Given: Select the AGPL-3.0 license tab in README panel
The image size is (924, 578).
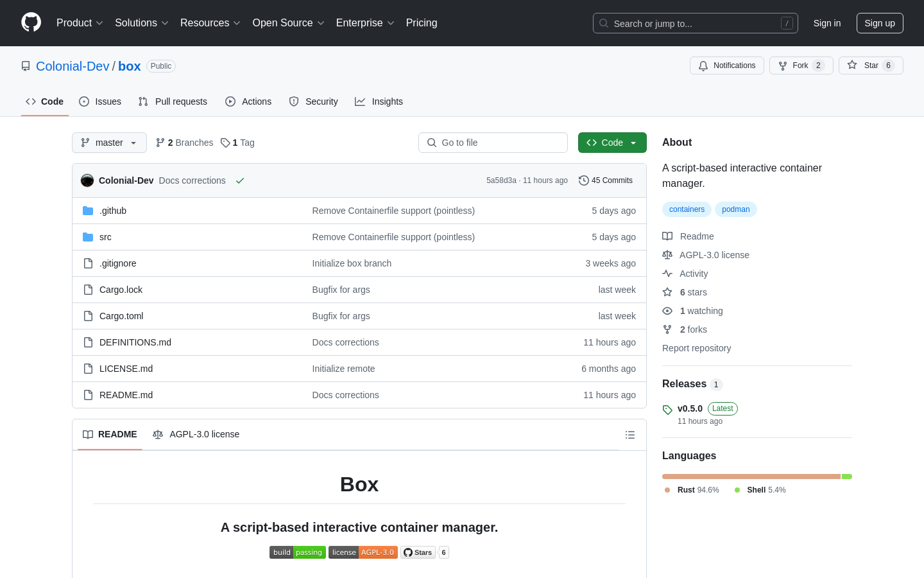Looking at the screenshot, I should coord(196,435).
